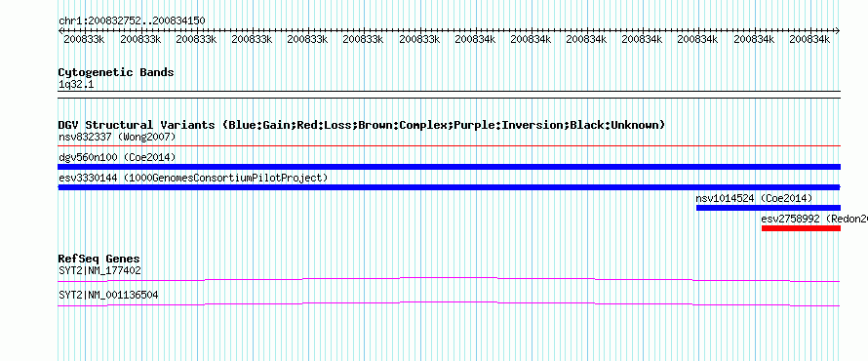Click the Cytogenetic Bands track title
The height and width of the screenshot is (361, 868).
[116, 72]
